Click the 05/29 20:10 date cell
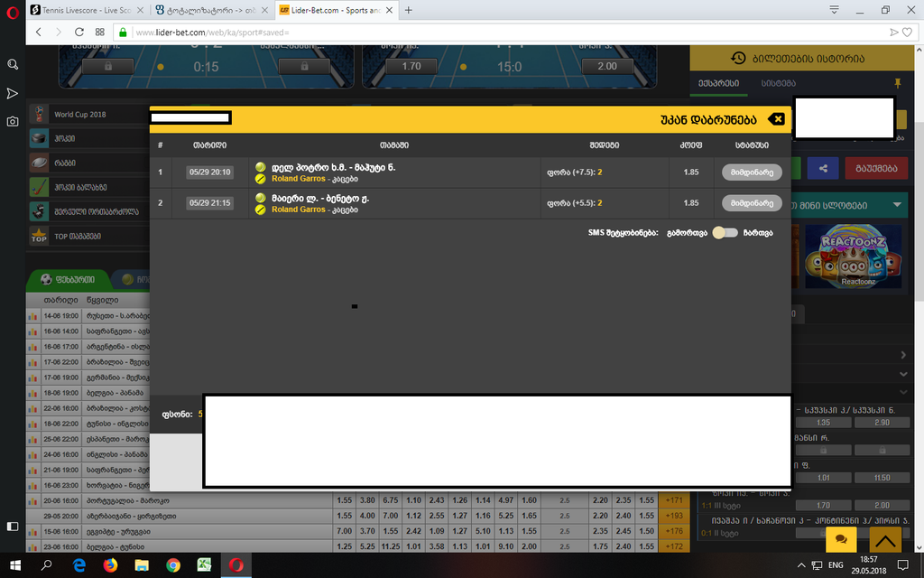The height and width of the screenshot is (578, 924). click(209, 172)
